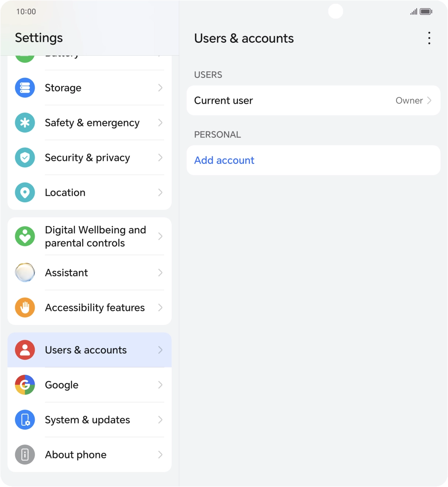Tap Add account link
Screen dimensions: 448x487
(224, 160)
